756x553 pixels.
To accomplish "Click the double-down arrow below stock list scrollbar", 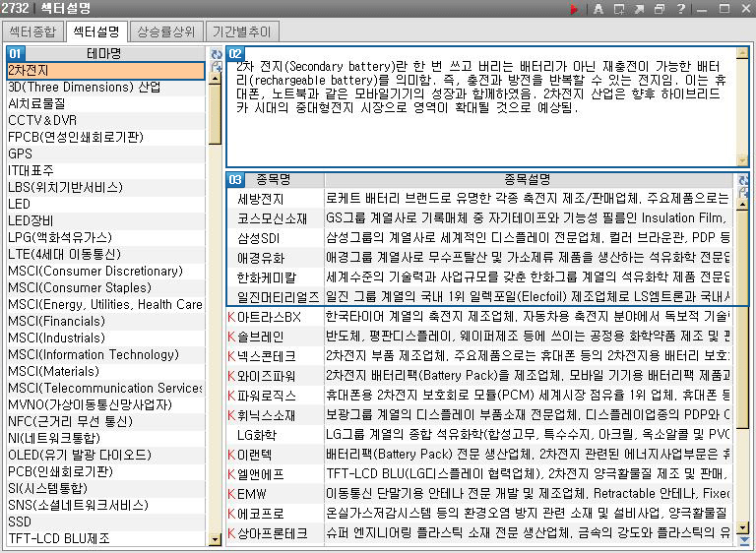I will pyautogui.click(x=743, y=540).
